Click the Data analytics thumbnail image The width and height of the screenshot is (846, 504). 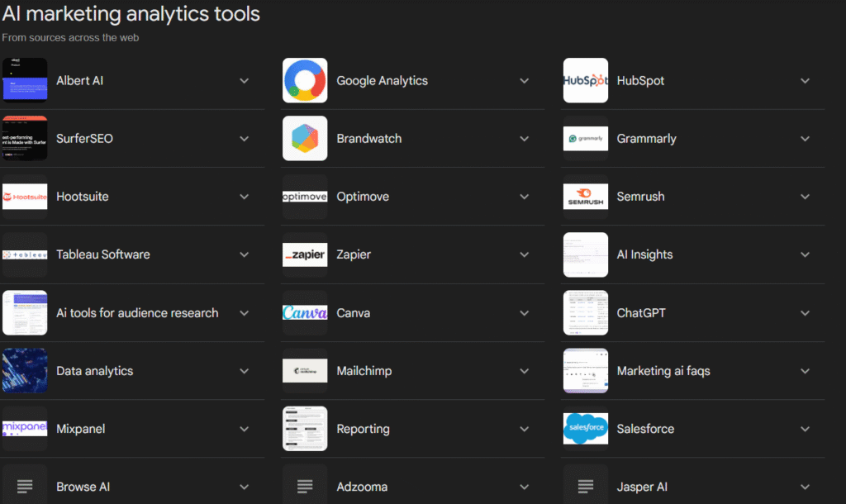[25, 371]
